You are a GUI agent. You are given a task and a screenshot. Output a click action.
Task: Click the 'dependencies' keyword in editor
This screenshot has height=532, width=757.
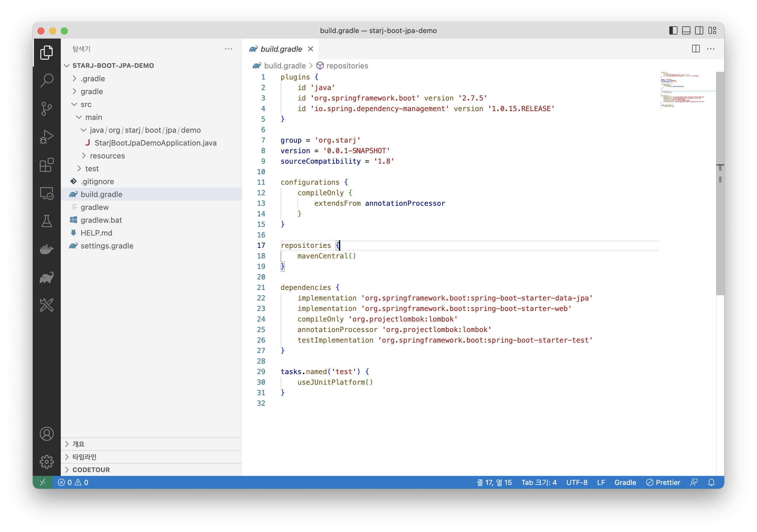coord(306,287)
